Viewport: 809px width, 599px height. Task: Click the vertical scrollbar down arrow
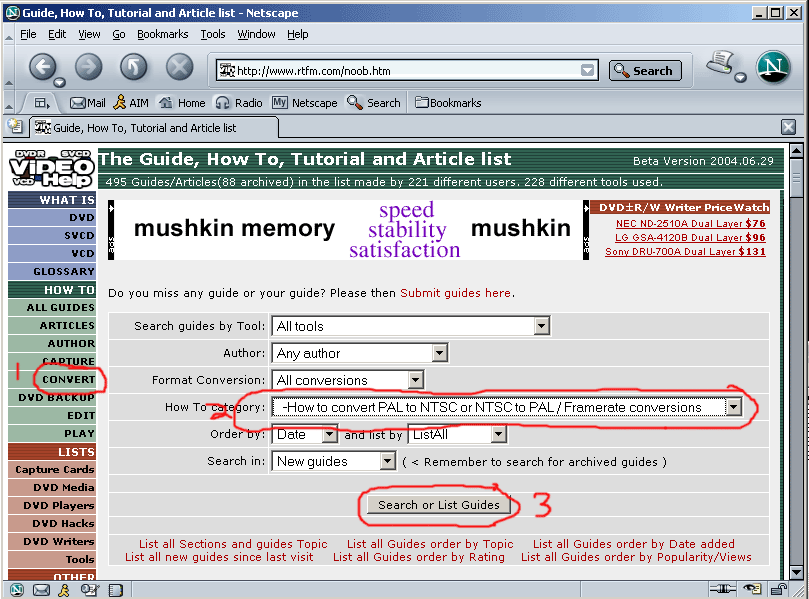[x=797, y=572]
